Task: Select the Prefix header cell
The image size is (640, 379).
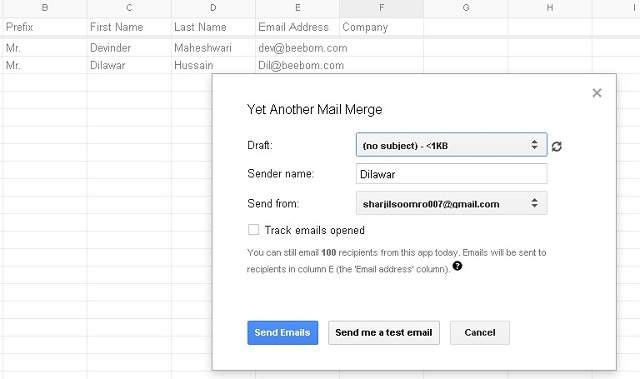Action: click(45, 27)
